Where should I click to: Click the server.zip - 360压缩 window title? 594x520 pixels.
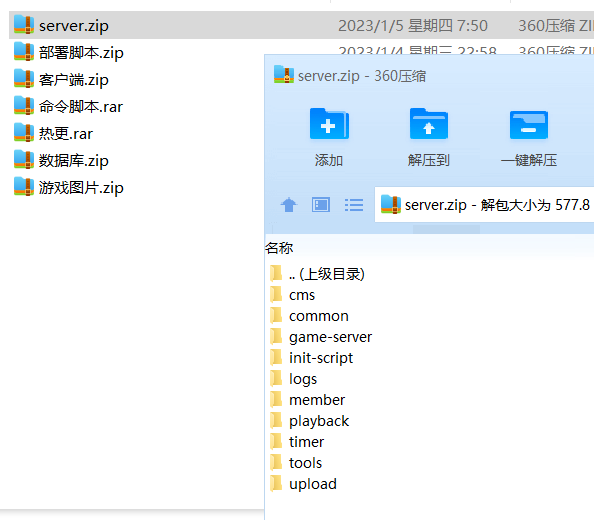coord(362,76)
